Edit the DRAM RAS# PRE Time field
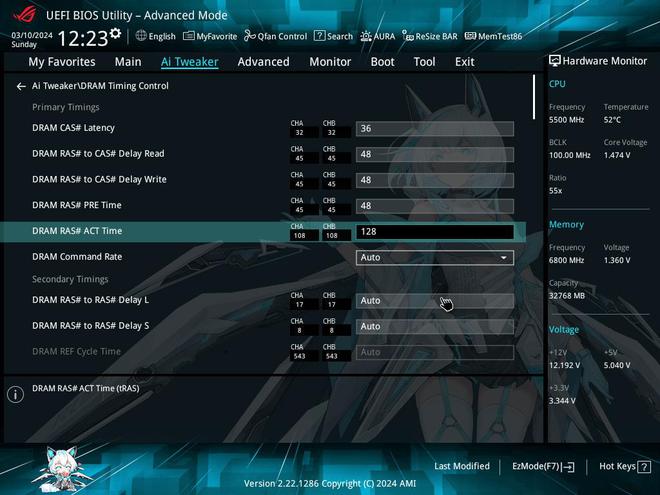This screenshot has width=660, height=495. pyautogui.click(x=435, y=206)
